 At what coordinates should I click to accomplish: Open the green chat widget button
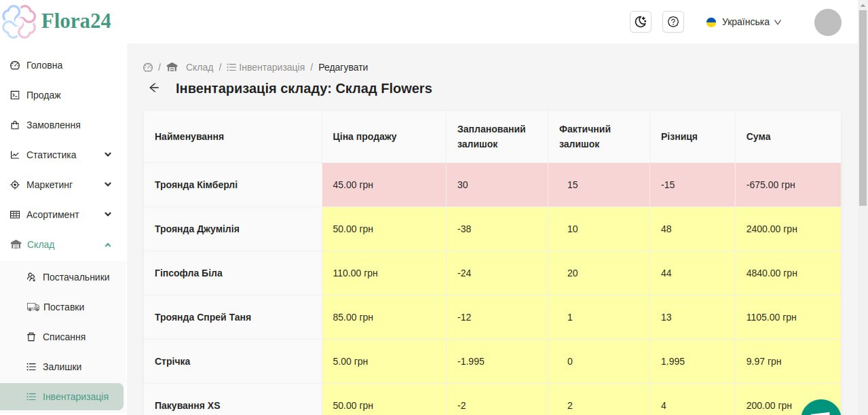[x=821, y=408]
